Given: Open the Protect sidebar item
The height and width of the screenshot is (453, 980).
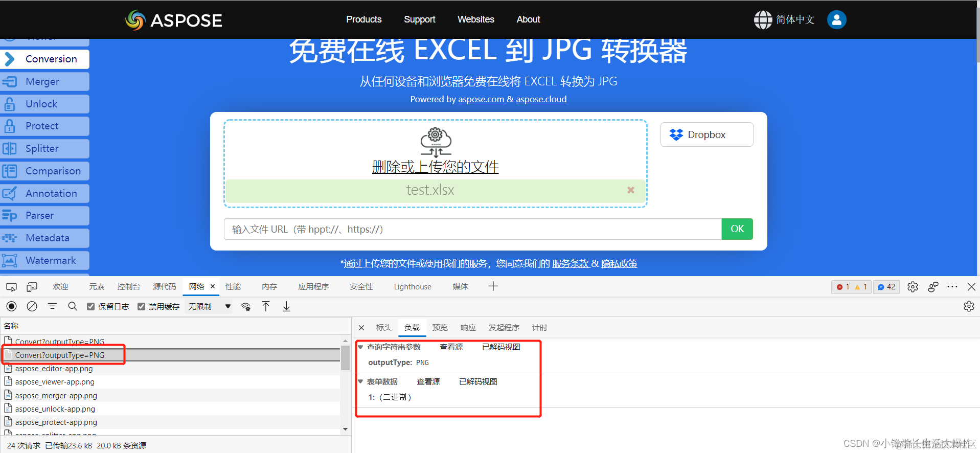Looking at the screenshot, I should pos(45,126).
